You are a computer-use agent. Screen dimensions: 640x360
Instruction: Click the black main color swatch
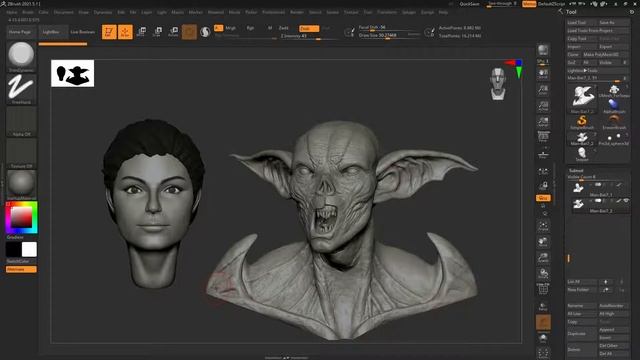(13, 249)
